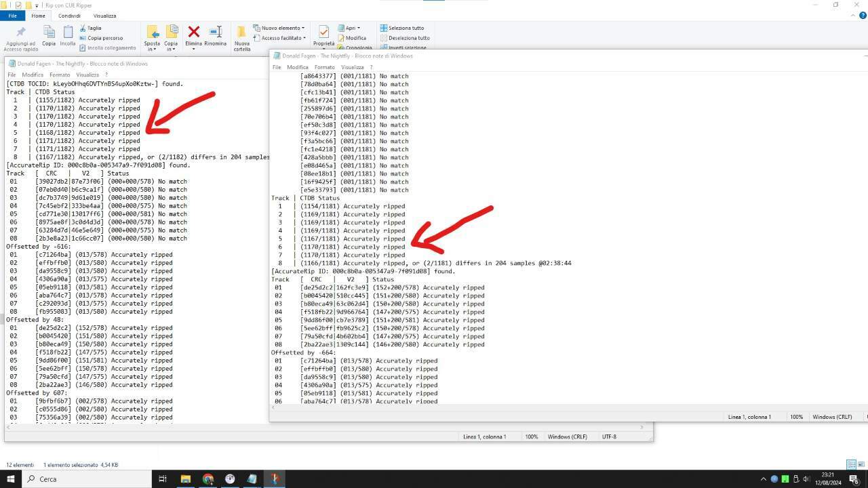Open the Visualizza ribbon tab
Screen dimensions: 868x488
104,16
